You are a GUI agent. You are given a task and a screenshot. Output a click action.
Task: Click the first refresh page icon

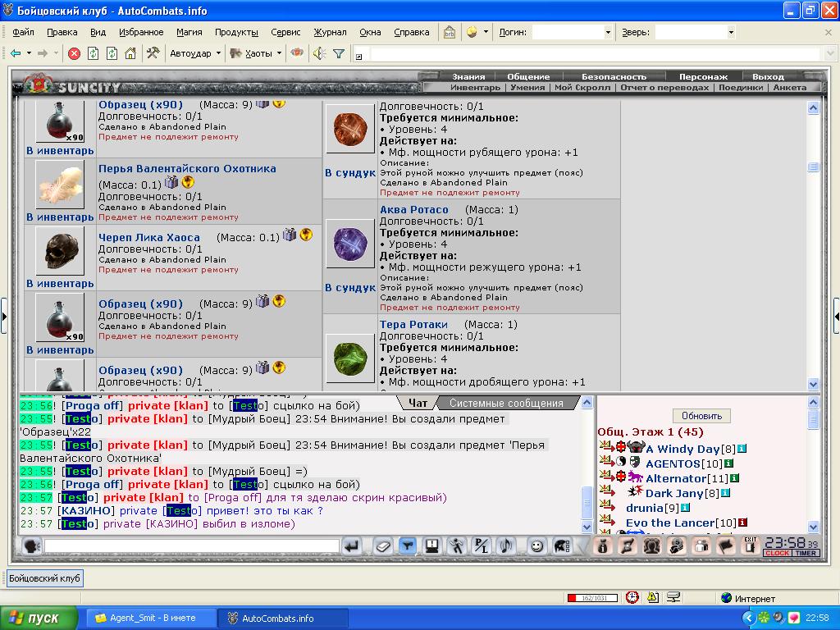93,53
